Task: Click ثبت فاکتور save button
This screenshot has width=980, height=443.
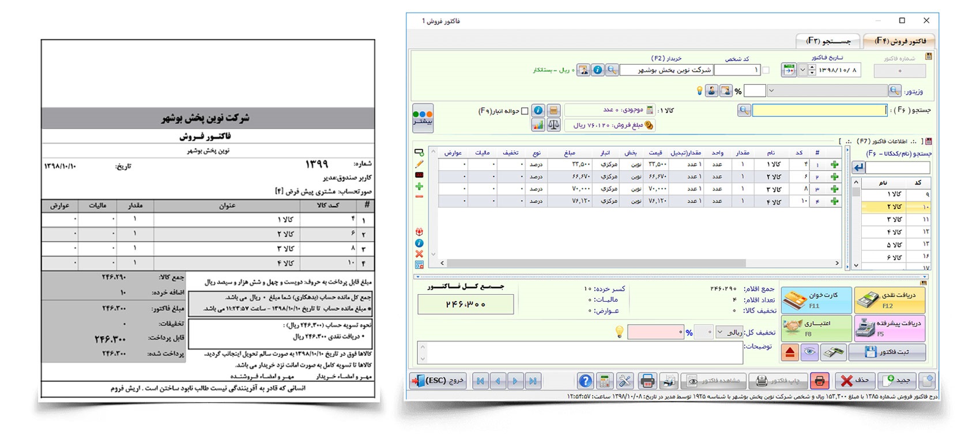Action: click(887, 352)
